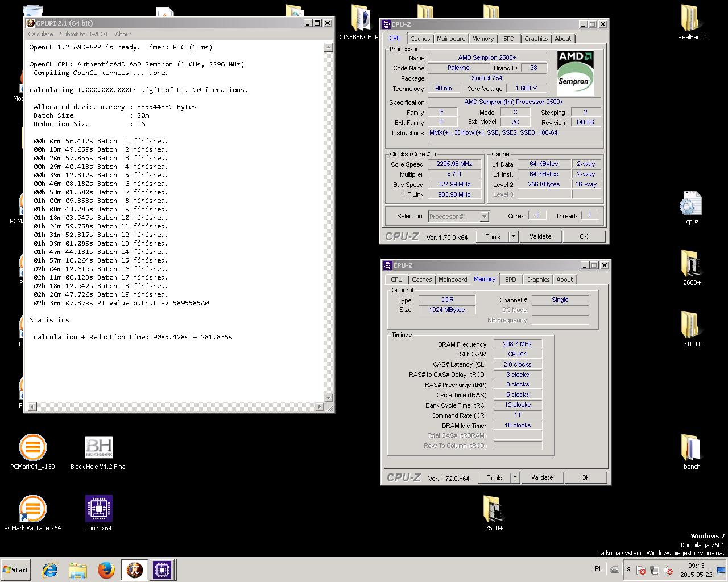Expand Tools dropdown arrow in lower CPU-Z
The height and width of the screenshot is (582, 728).
click(515, 477)
